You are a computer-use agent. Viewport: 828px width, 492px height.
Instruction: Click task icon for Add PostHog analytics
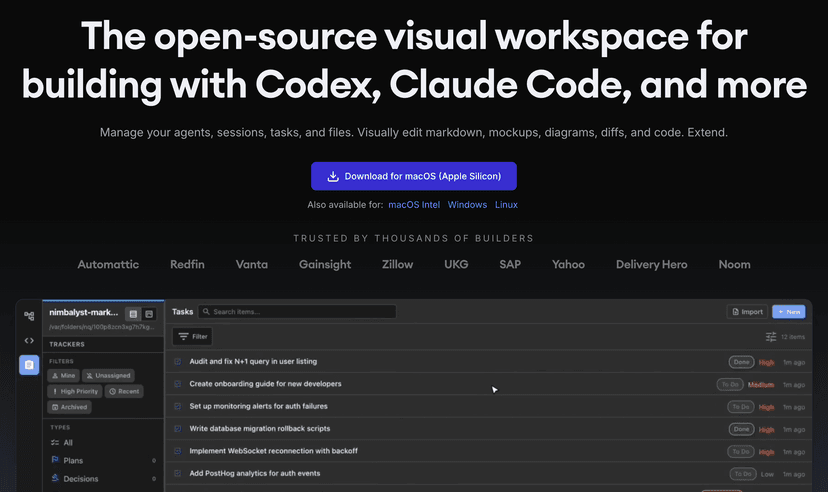tap(178, 474)
